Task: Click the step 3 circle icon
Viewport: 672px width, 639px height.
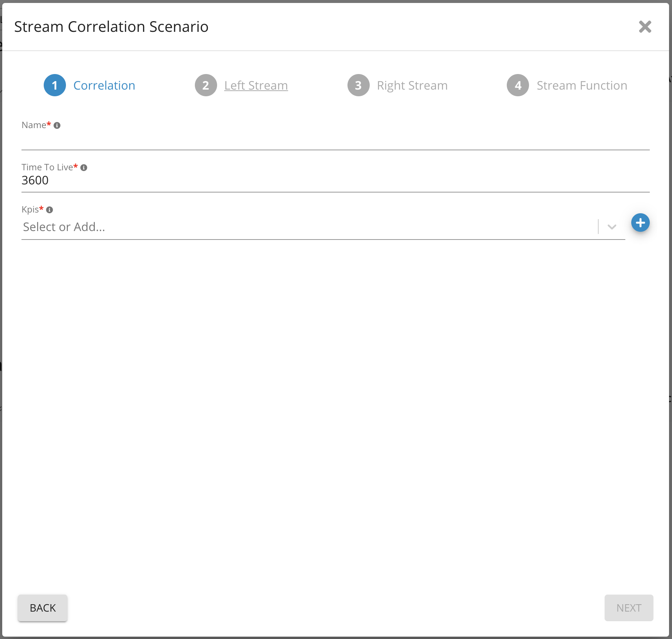Action: tap(358, 86)
